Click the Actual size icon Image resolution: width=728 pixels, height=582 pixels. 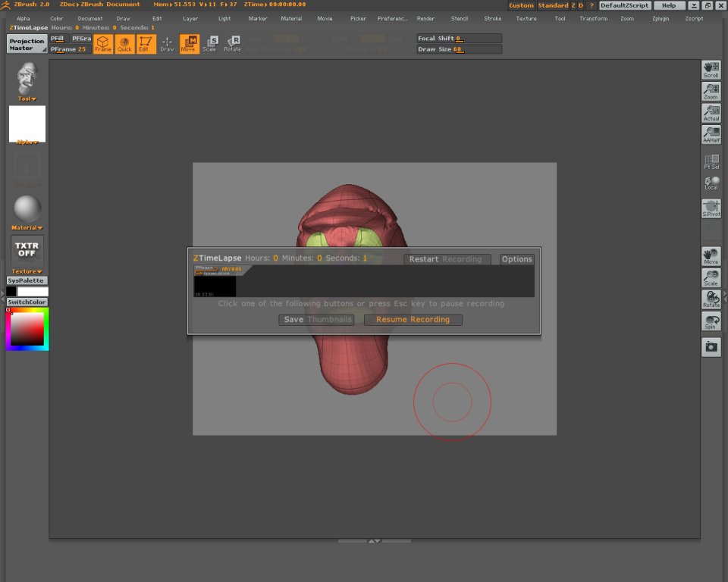pyautogui.click(x=711, y=113)
